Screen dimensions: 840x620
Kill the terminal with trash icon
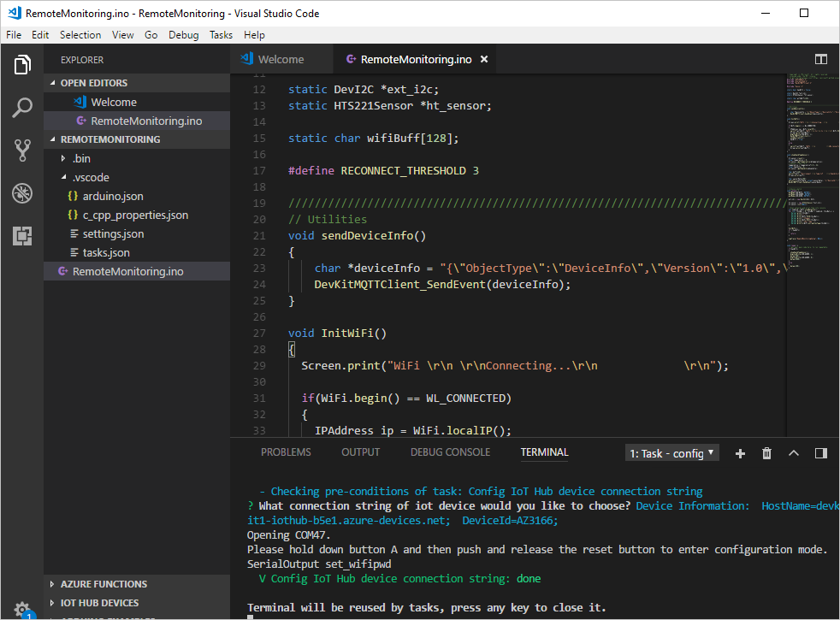[x=766, y=453]
